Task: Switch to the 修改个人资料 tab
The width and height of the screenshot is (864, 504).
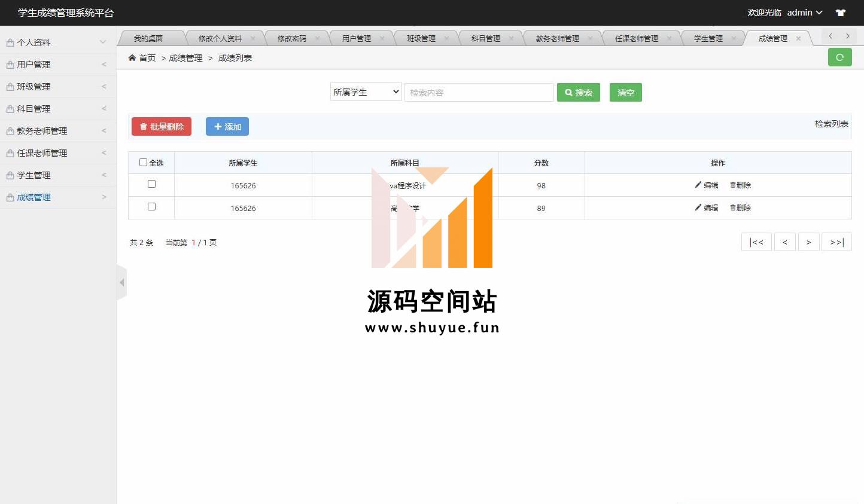Action: (220, 38)
